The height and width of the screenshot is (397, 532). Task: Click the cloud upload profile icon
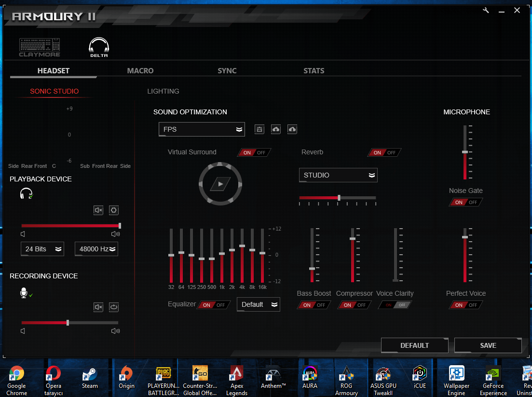point(276,129)
